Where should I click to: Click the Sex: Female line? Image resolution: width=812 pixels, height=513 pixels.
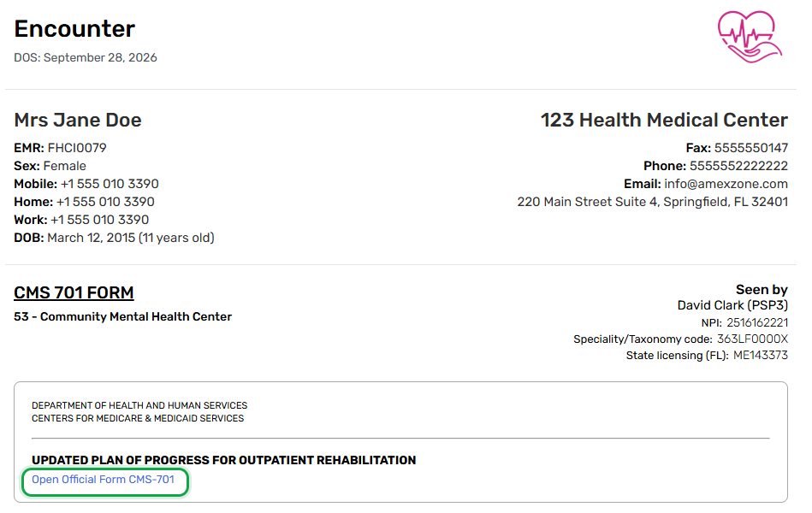[50, 166]
